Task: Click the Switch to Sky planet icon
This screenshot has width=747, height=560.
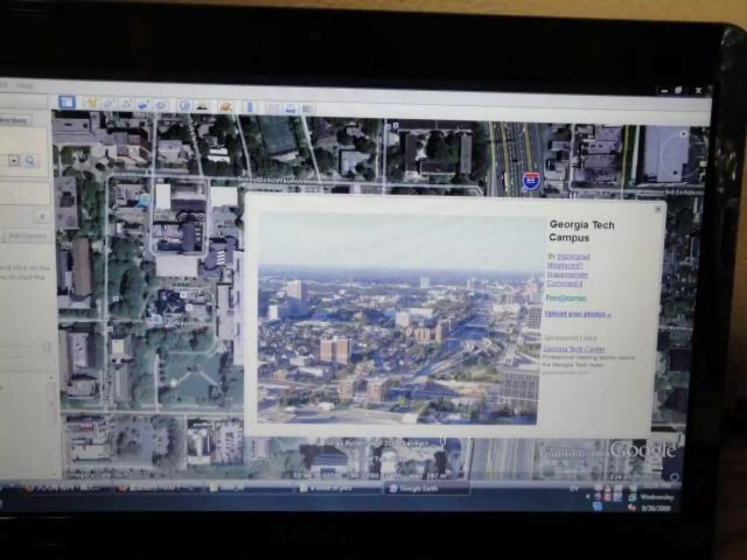Action: [226, 107]
